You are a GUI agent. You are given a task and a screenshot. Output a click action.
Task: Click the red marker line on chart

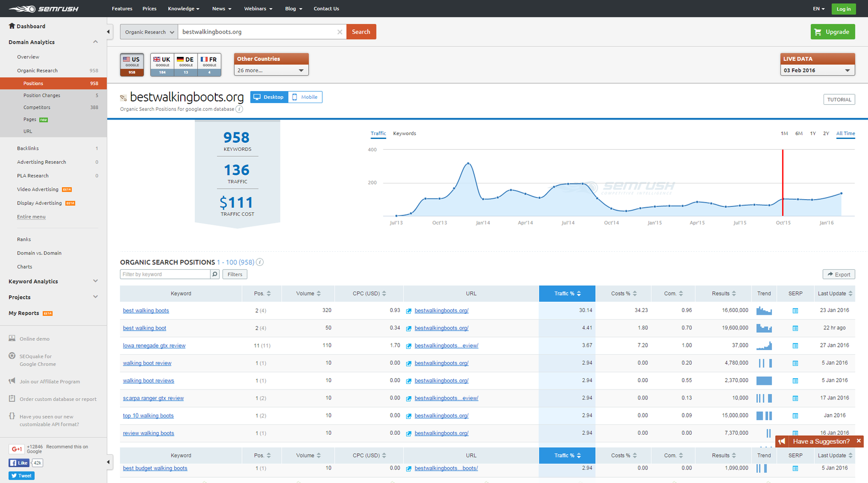tap(783, 182)
